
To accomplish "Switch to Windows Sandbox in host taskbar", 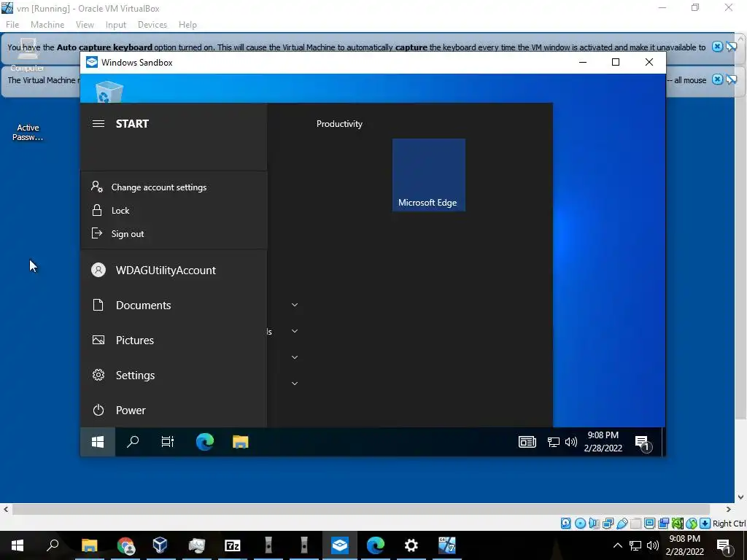I will pos(340,545).
